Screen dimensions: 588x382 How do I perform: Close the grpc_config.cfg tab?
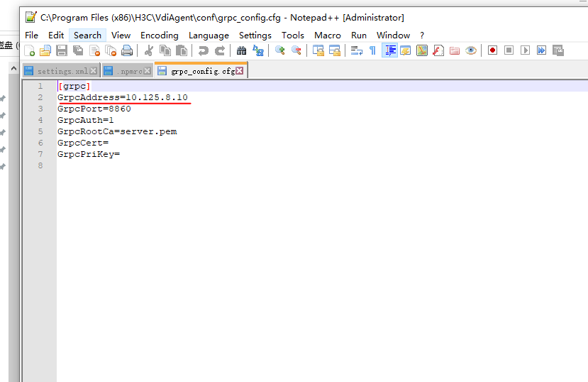pyautogui.click(x=239, y=70)
